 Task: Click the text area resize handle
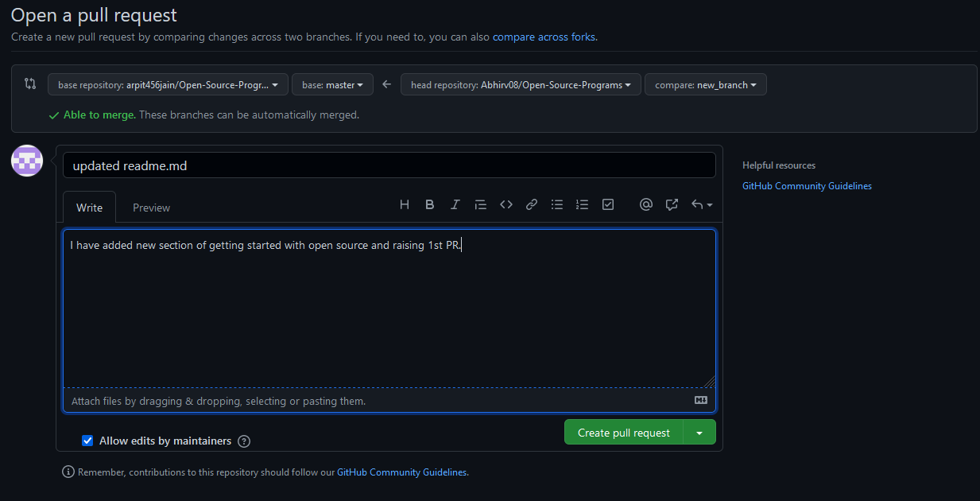click(x=710, y=382)
